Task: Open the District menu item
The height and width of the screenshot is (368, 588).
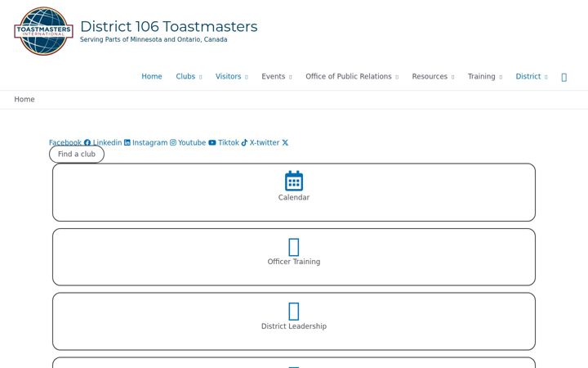Action: (528, 76)
